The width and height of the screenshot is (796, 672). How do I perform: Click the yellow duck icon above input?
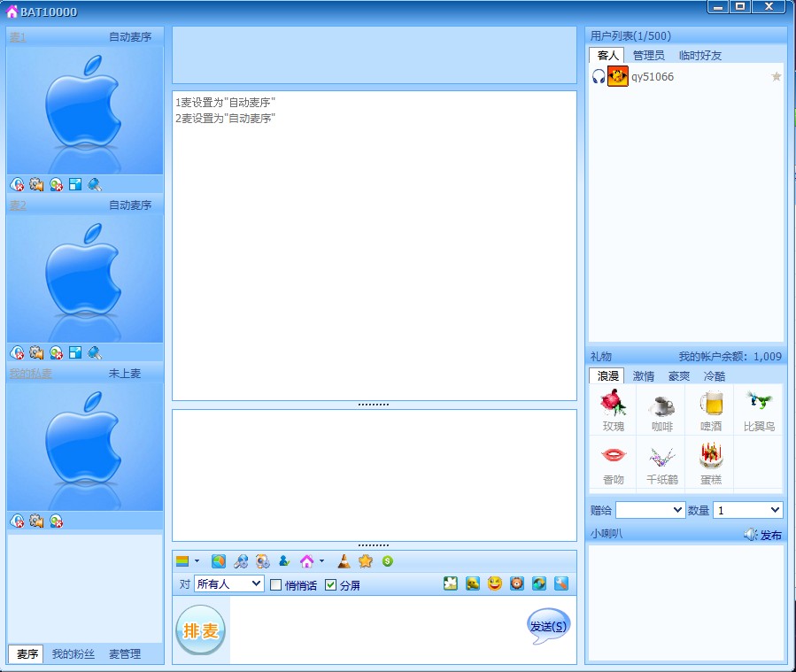[x=473, y=583]
